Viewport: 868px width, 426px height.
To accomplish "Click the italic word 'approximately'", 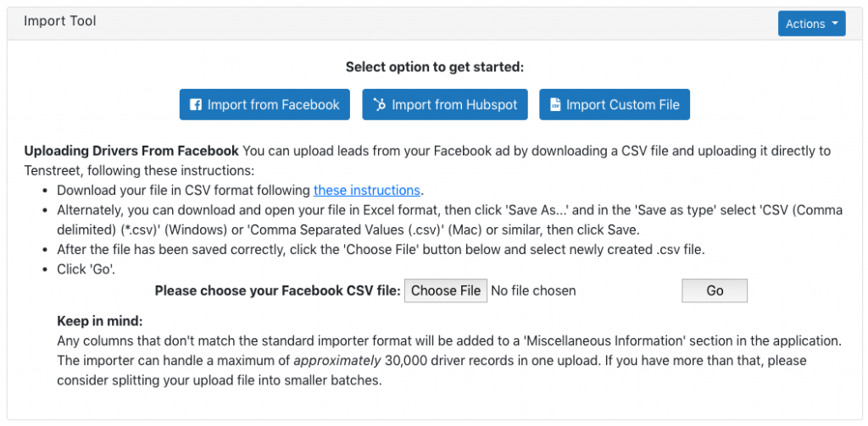I will [337, 362].
